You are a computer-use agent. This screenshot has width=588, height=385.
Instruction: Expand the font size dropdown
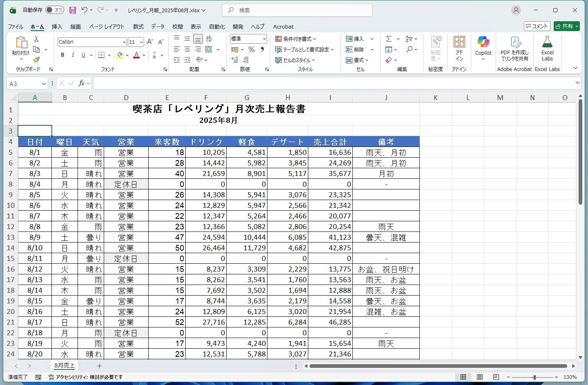pos(141,42)
